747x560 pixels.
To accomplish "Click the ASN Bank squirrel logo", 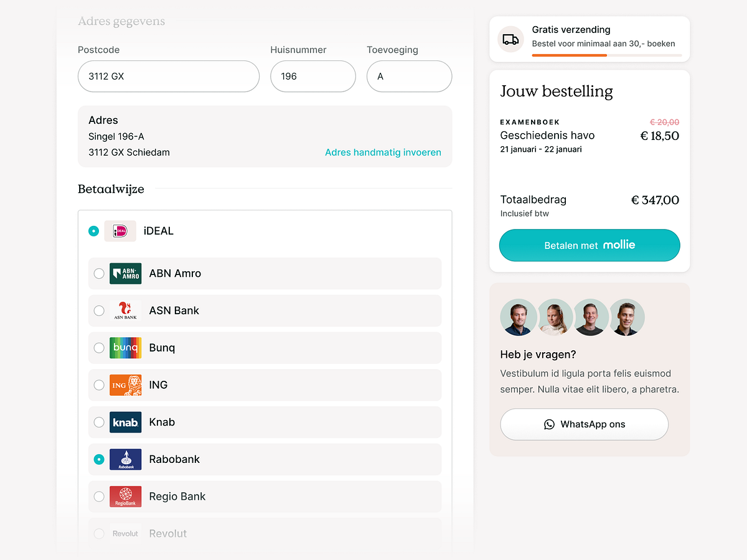I will [125, 310].
